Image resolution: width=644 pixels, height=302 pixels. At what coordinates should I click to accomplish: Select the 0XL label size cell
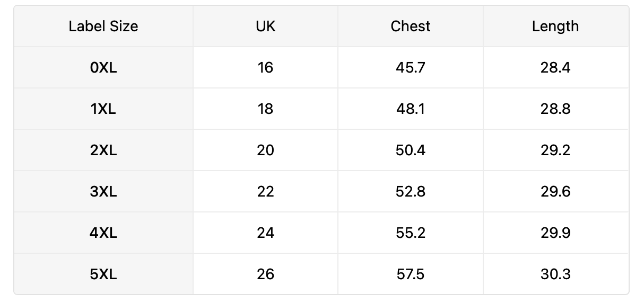pos(103,67)
